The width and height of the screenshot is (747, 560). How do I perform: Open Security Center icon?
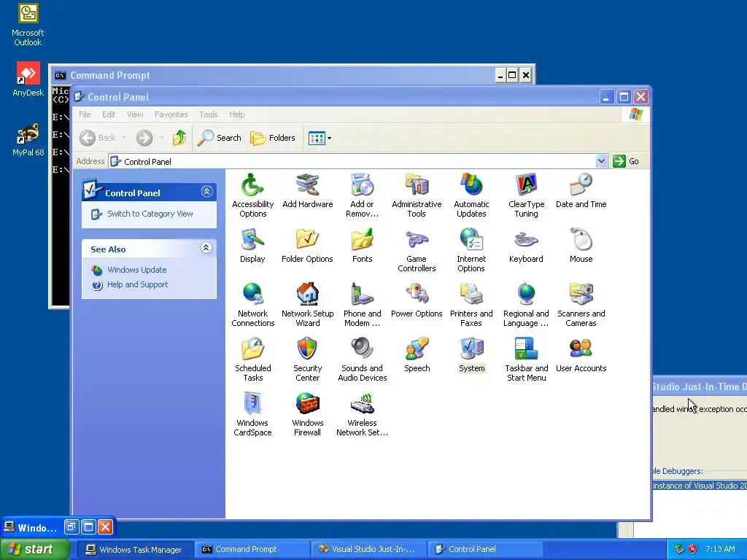(x=307, y=359)
